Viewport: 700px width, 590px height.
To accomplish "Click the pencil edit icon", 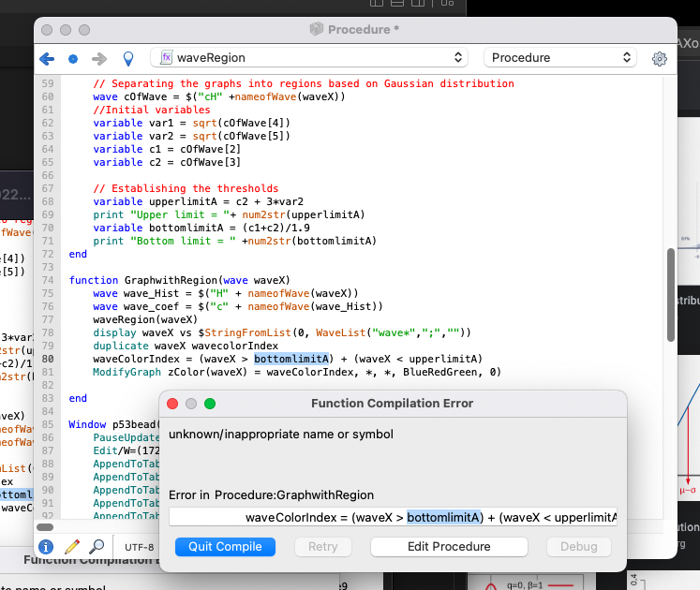I will point(72,547).
